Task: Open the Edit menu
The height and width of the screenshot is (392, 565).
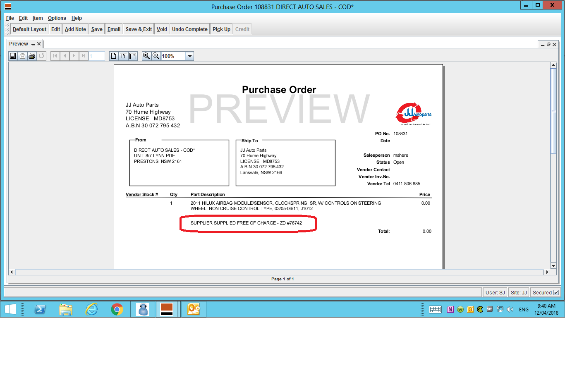Action: [23, 18]
